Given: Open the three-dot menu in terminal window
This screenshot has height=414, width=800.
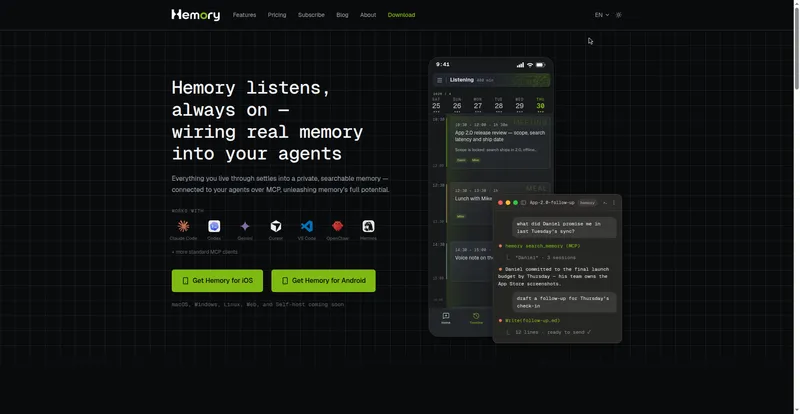Looking at the screenshot, I should click(614, 203).
